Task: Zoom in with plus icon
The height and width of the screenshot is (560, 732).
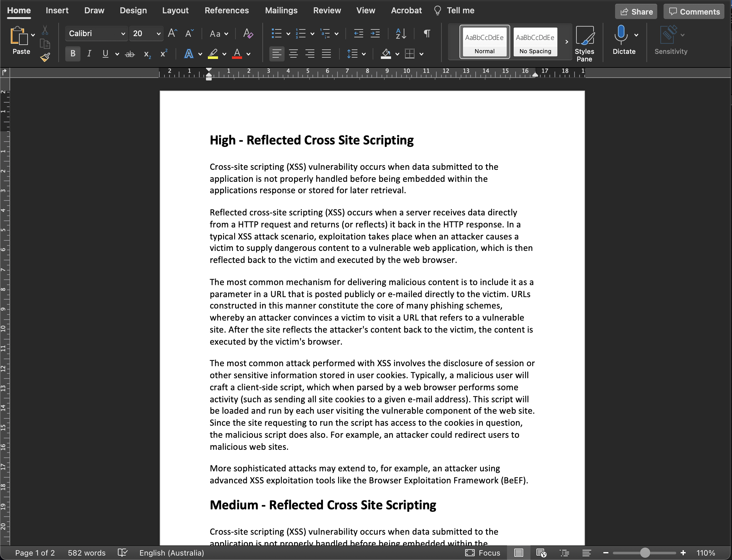Action: click(x=683, y=553)
